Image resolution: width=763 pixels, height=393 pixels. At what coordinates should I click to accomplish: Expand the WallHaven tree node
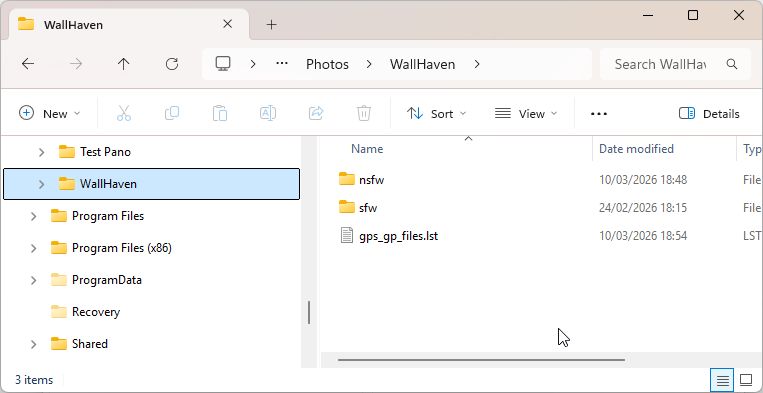41,184
